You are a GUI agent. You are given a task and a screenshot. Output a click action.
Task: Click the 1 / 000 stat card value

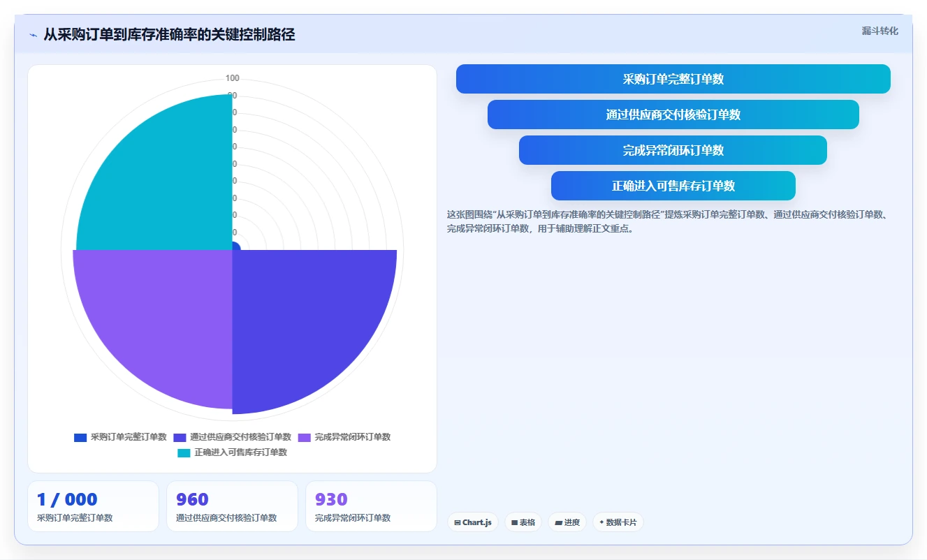67,499
